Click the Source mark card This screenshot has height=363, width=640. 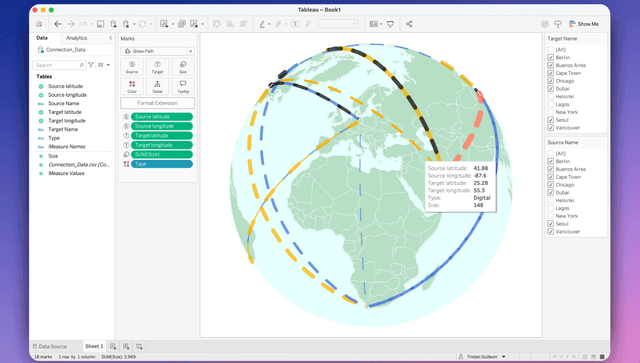[x=132, y=67]
